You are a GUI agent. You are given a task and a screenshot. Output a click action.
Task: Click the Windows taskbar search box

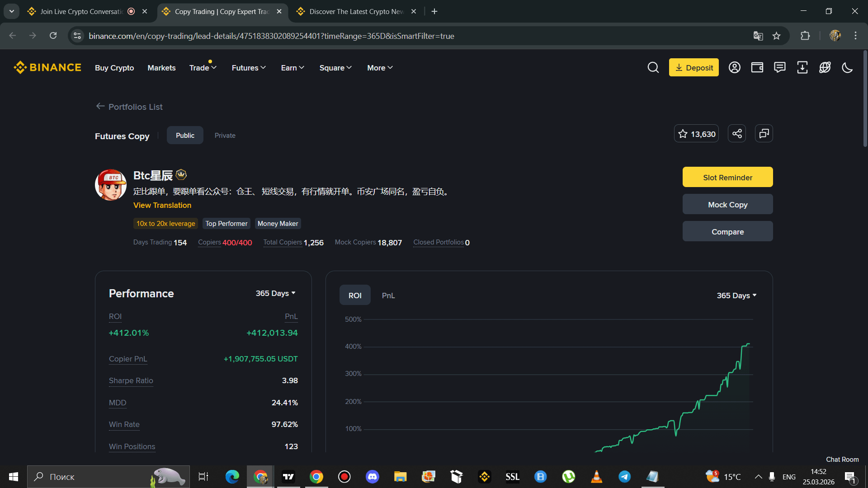click(108, 477)
